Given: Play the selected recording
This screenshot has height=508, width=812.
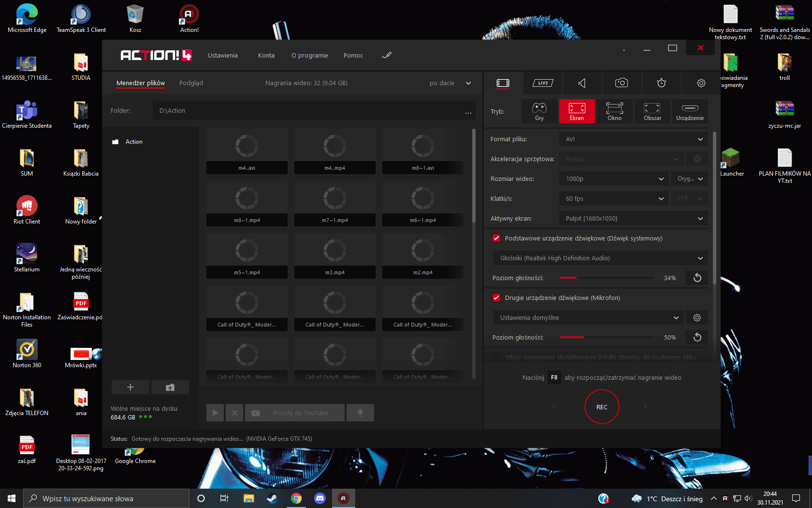Looking at the screenshot, I should click(x=215, y=413).
